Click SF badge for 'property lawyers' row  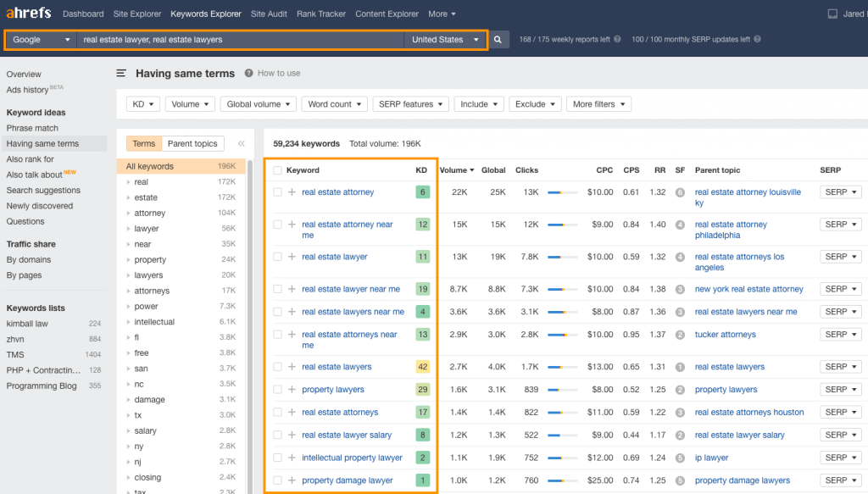680,390
